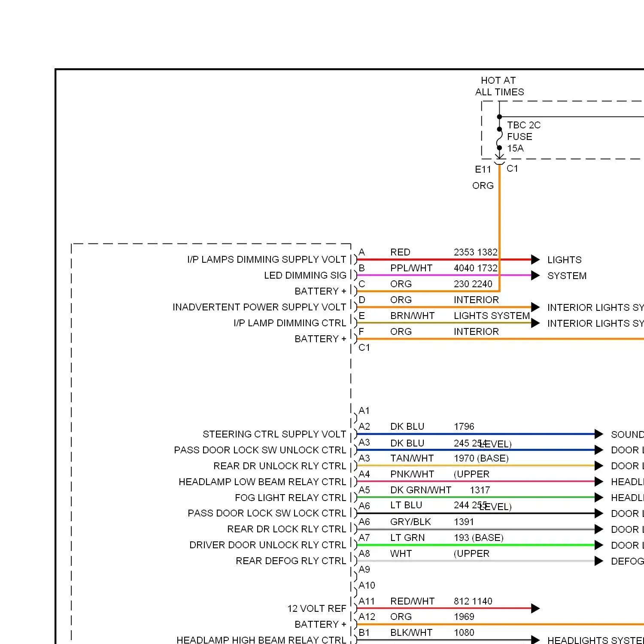This screenshot has height=644, width=644.
Task: Click the 'RED/WHT' wire label
Action: 413,601
